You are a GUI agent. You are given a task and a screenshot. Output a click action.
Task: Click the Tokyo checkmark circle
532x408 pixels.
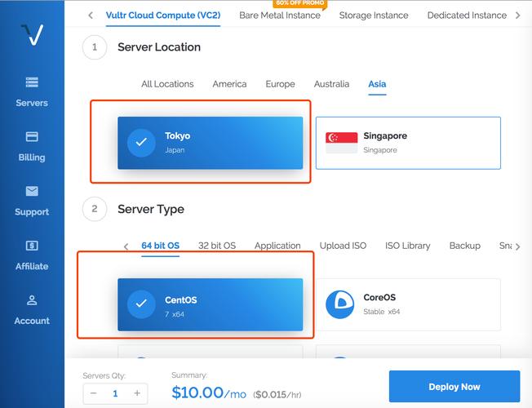141,143
